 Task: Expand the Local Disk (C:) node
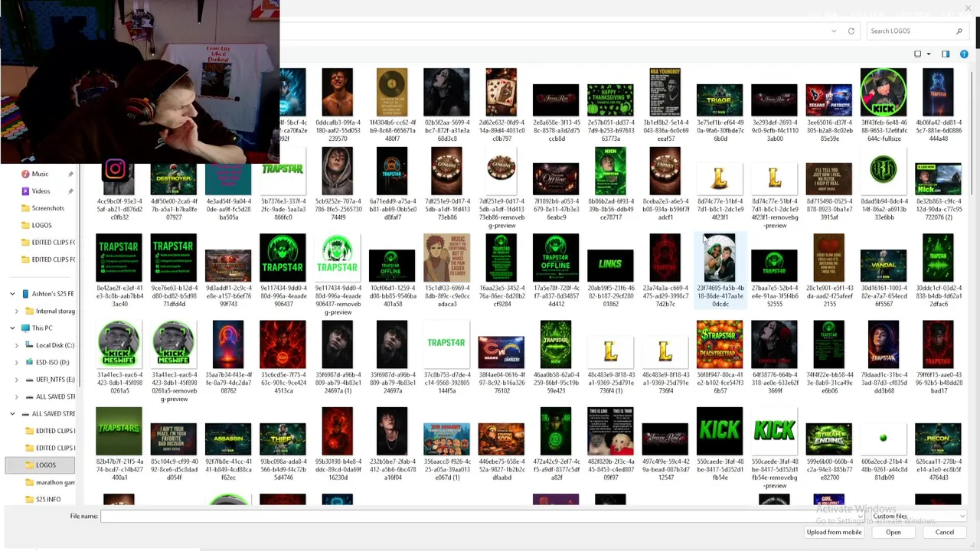pos(17,345)
